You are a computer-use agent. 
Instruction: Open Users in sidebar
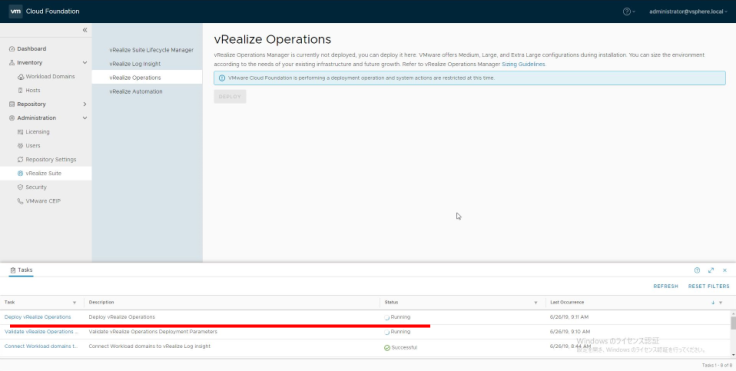click(33, 146)
